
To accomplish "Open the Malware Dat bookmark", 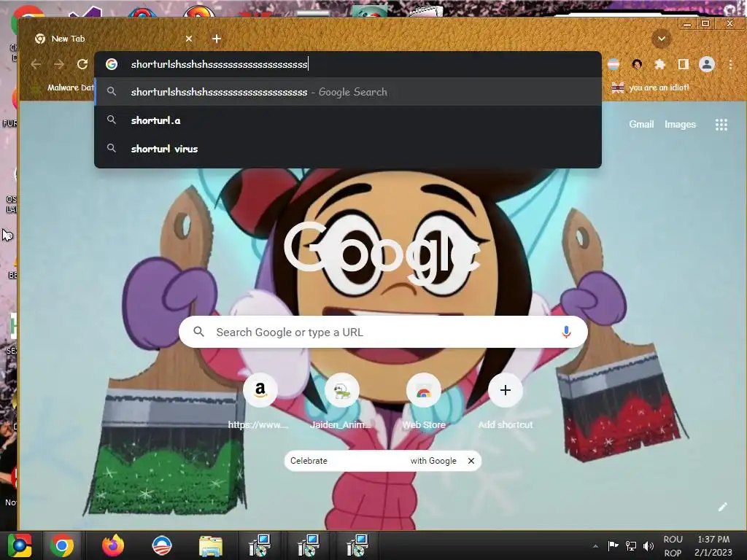I will click(x=62, y=87).
